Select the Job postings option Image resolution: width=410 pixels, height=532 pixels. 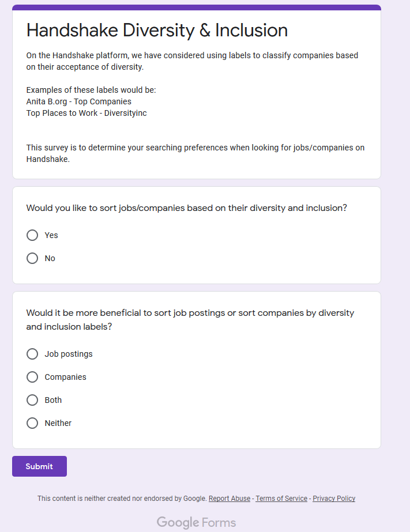[32, 354]
